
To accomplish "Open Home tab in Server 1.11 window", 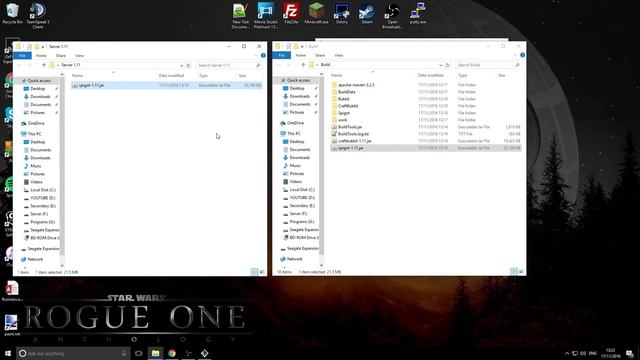I will coord(41,56).
